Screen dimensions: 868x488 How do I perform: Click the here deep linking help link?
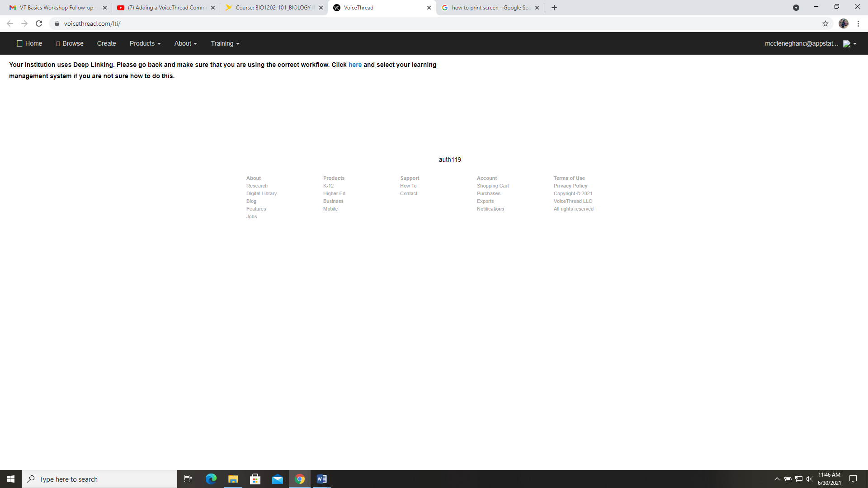tap(355, 64)
